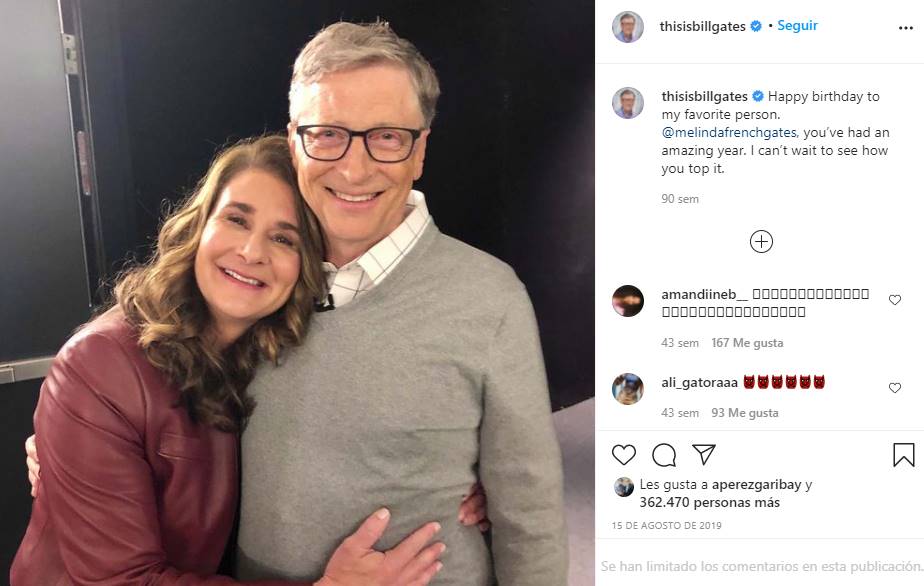This screenshot has height=586, width=924.
Task: View 167 Me gusta on comment
Action: pos(733,343)
